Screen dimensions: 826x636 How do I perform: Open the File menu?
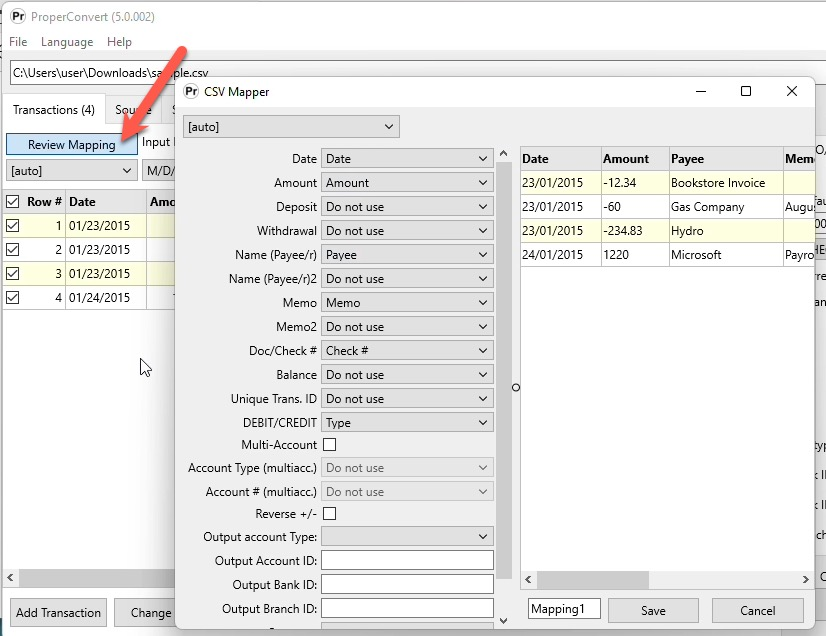17,42
